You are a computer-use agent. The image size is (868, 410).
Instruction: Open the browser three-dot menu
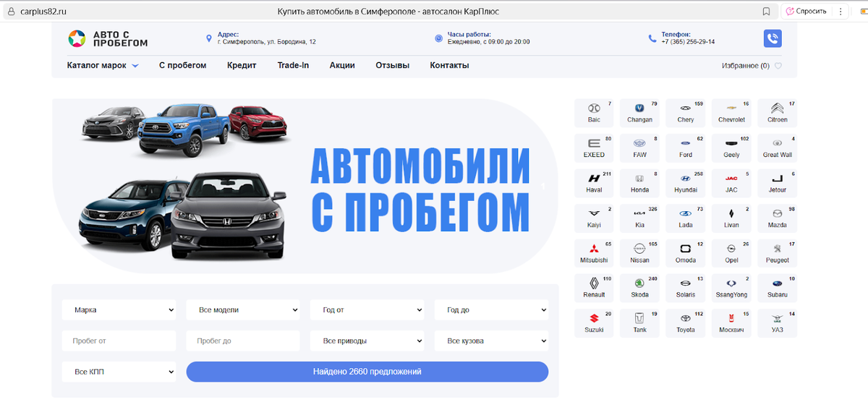pyautogui.click(x=841, y=12)
